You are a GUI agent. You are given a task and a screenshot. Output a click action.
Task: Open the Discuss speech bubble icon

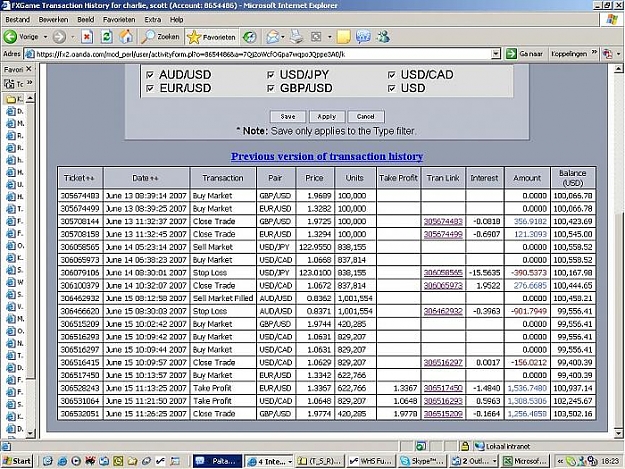(x=363, y=37)
